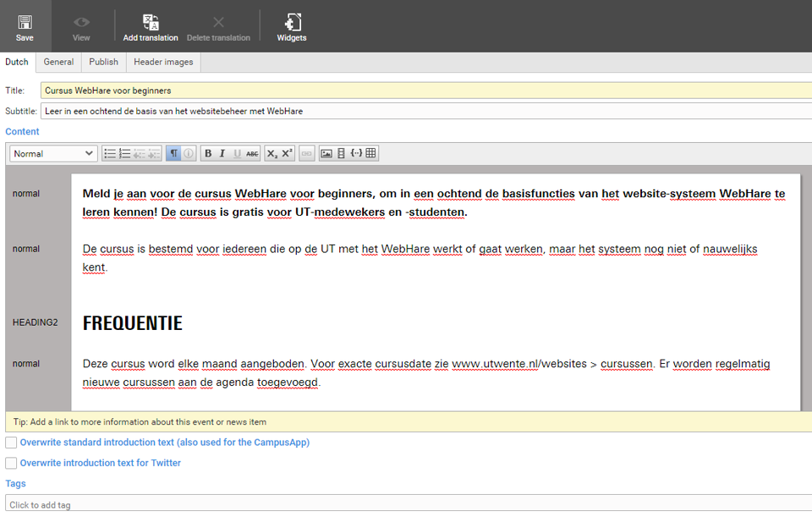This screenshot has width=812, height=517.
Task: Apply superscript formatting
Action: click(288, 153)
